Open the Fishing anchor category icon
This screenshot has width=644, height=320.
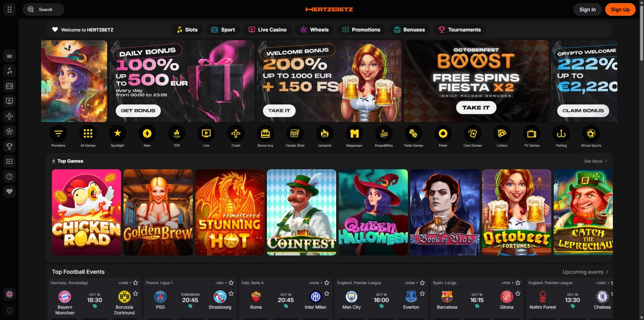click(x=561, y=134)
